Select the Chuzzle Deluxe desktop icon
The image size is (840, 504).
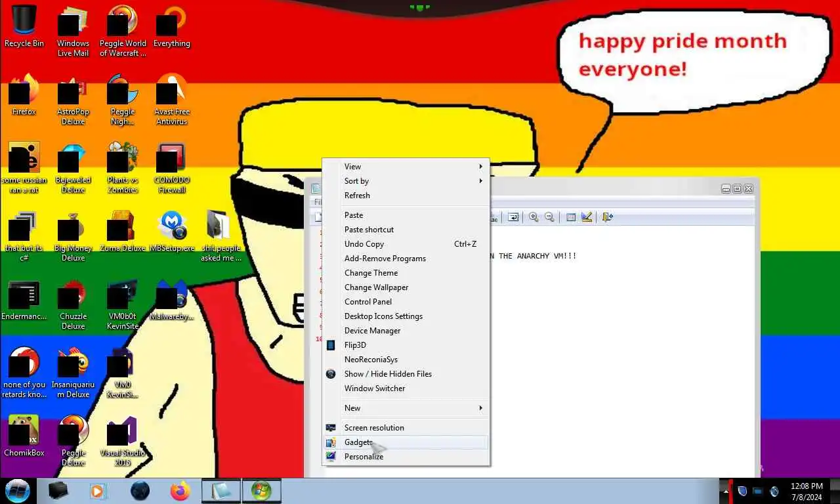click(x=73, y=303)
